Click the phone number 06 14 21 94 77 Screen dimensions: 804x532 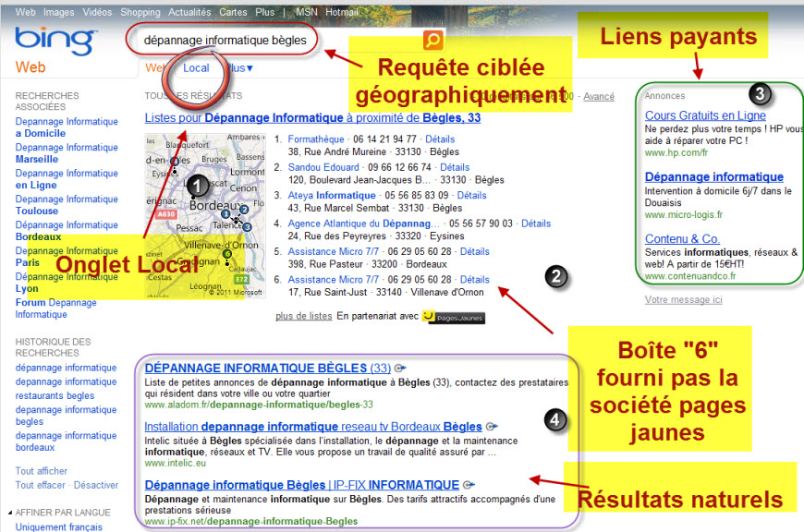[x=384, y=139]
